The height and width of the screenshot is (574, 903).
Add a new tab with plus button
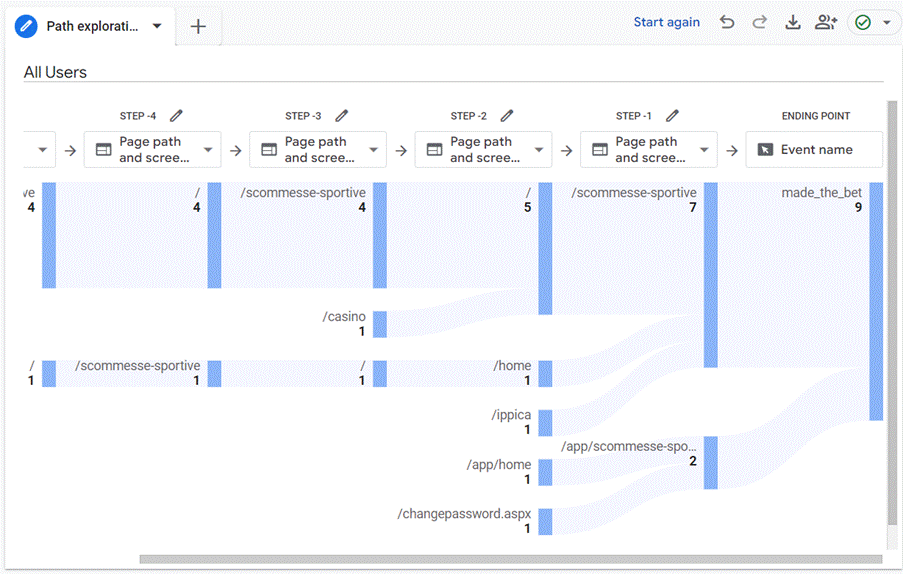[x=198, y=27]
